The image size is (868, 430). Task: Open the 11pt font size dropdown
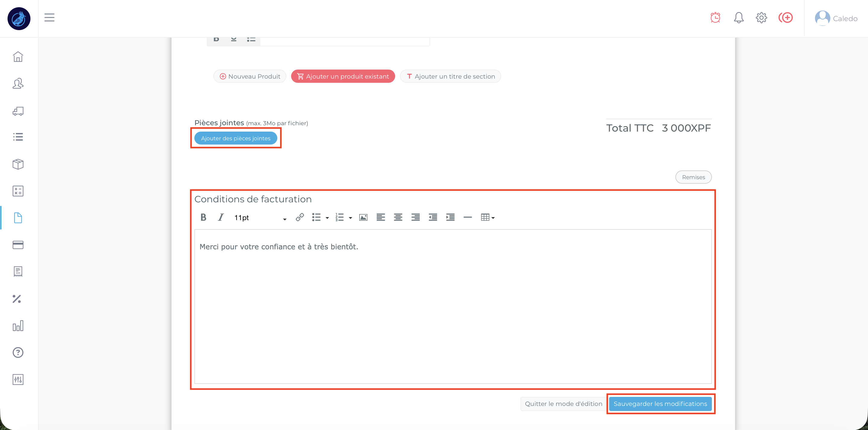pyautogui.click(x=260, y=218)
